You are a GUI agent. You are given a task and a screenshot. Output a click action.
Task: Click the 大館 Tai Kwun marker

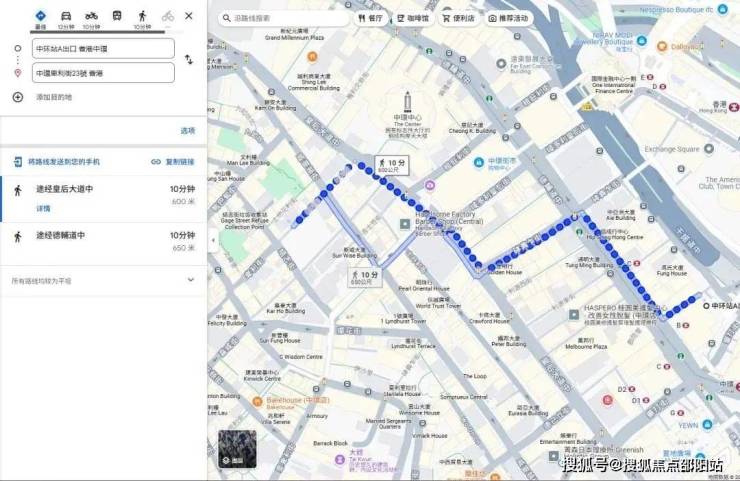[x=340, y=459]
